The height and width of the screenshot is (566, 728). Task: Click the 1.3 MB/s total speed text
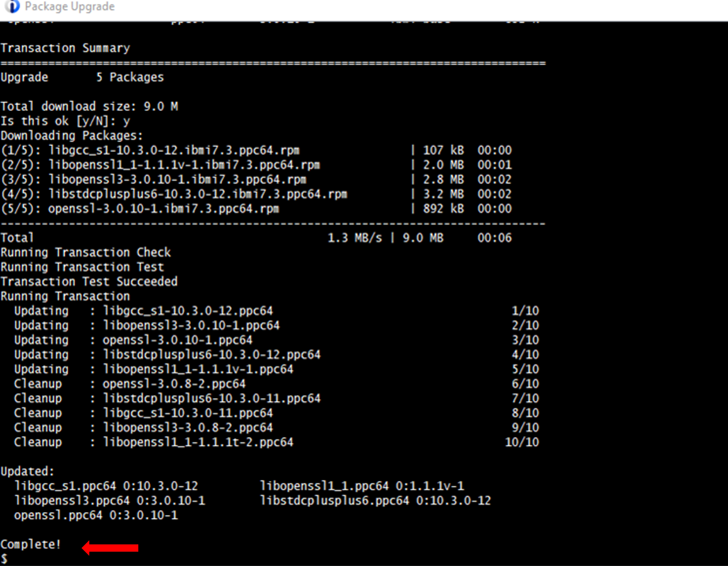click(x=355, y=237)
